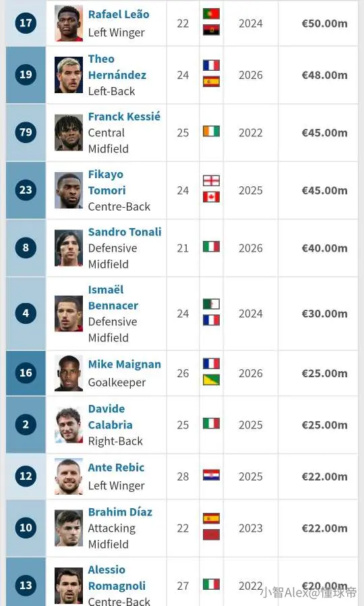Click the €48.00m market value
364x606 pixels.
coord(324,75)
